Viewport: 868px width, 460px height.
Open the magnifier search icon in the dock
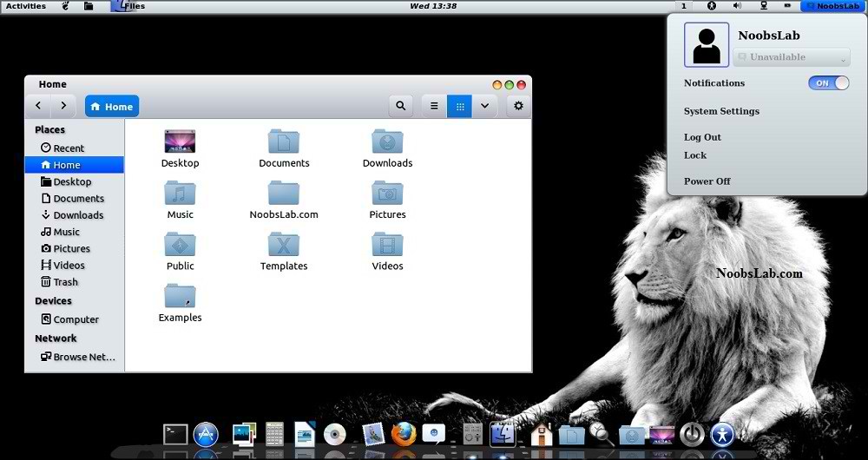click(602, 434)
